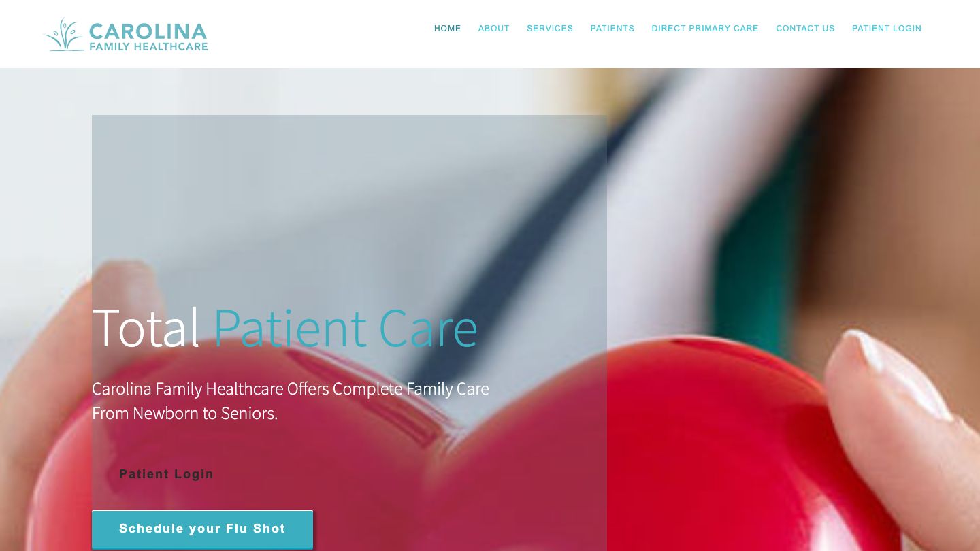Open the DIRECT PRIMARY CARE page
980x551 pixels.
(x=705, y=29)
